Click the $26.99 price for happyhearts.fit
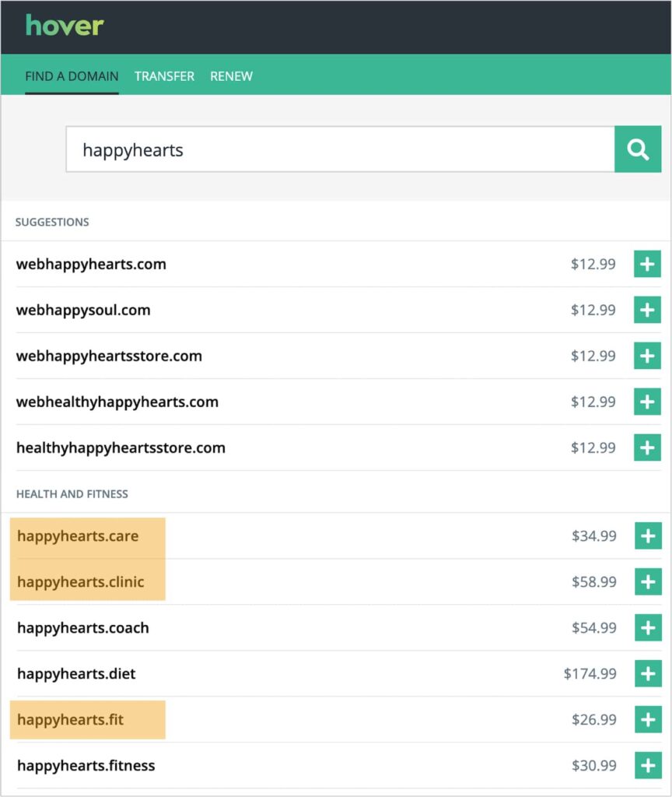672x797 pixels. coord(593,719)
